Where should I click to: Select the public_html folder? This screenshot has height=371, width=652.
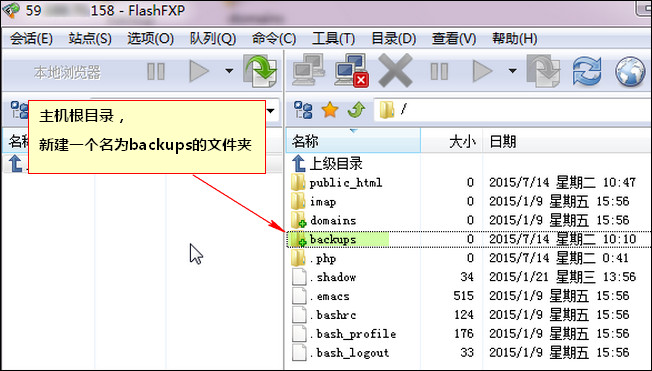346,183
